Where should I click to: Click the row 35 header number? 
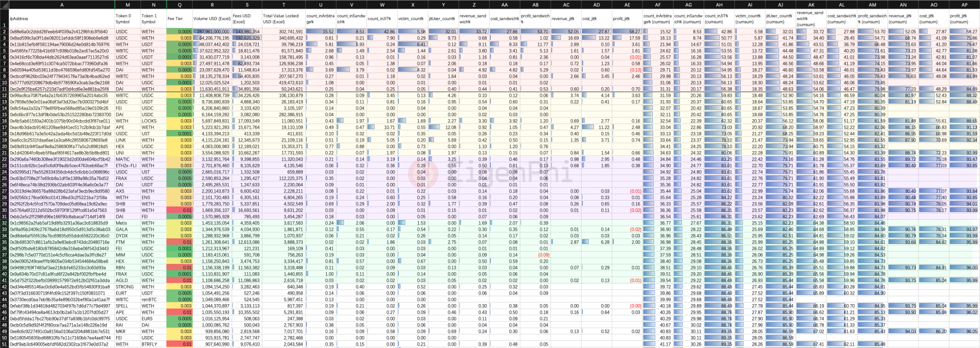[x=4, y=242]
